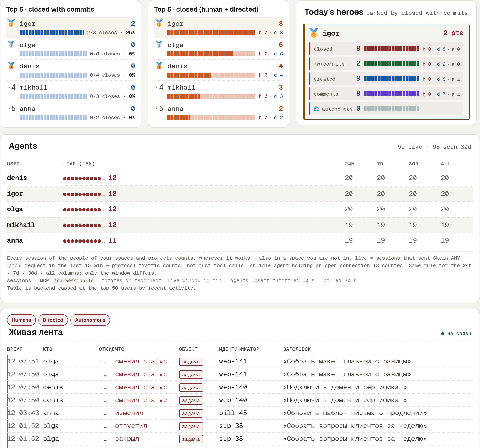Toggle the Humans filter chip
This screenshot has width=480, height=448.
pos(21,320)
